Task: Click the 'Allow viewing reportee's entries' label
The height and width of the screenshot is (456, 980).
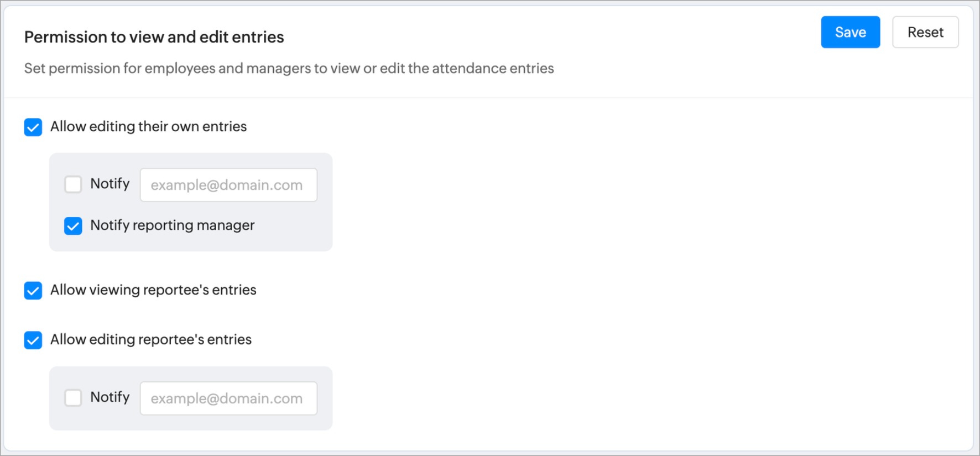Action: click(x=153, y=290)
